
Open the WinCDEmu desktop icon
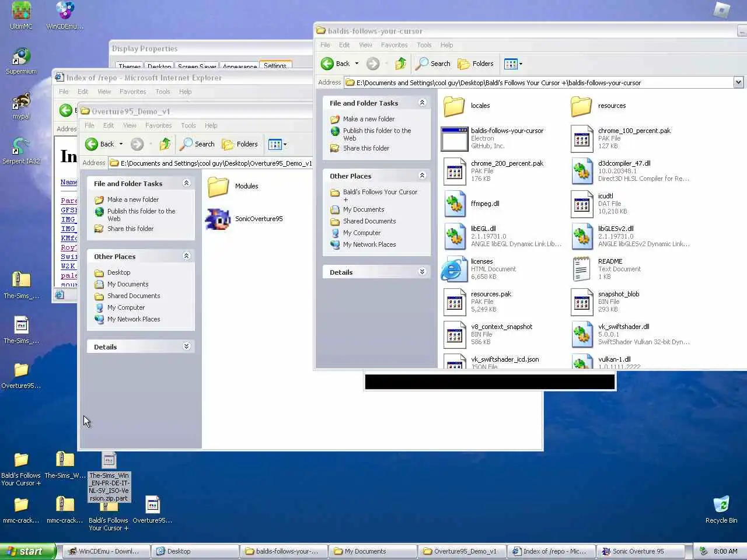65,15
